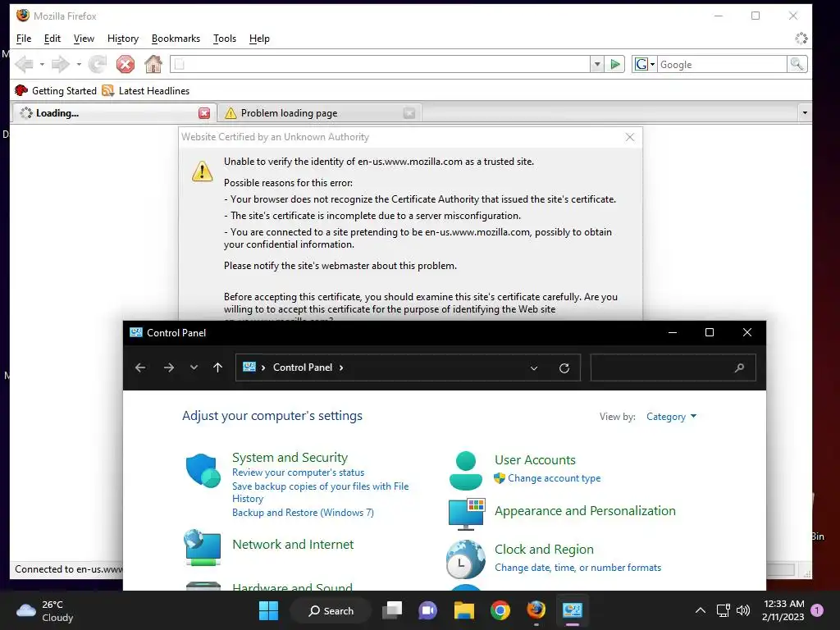840x630 pixels.
Task: Open the weather widget showing 26°C Cloudy
Action: (45, 610)
